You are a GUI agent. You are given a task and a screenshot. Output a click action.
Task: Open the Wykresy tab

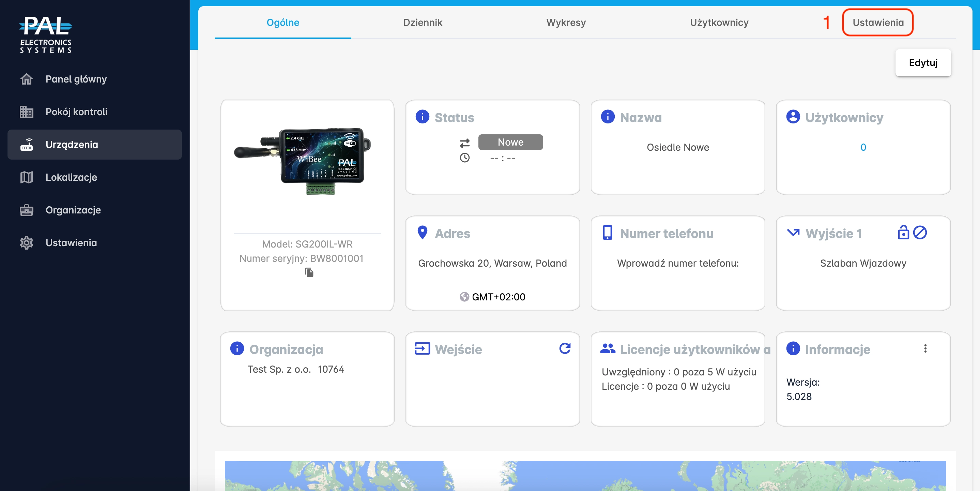point(566,23)
